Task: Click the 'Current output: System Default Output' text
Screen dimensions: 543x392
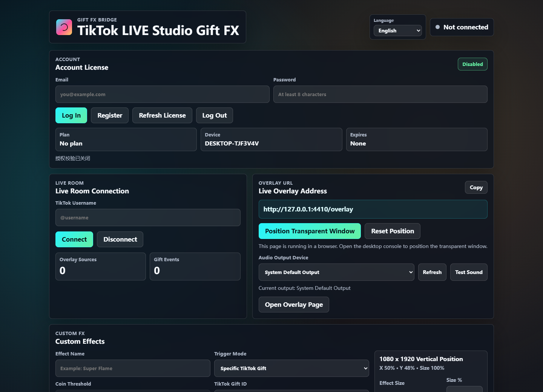Action: coord(304,288)
